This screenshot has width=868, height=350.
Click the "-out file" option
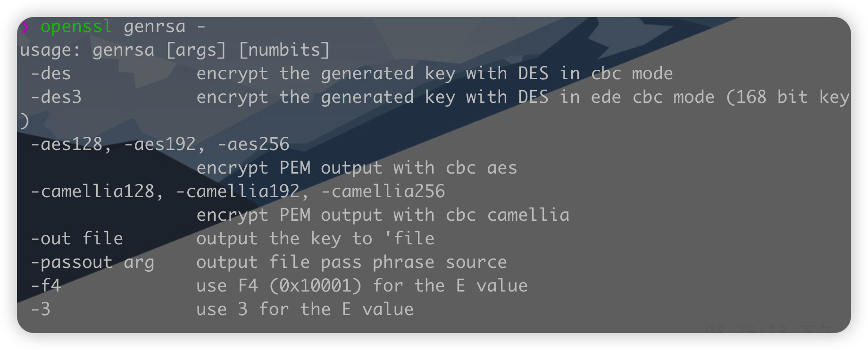[77, 239]
